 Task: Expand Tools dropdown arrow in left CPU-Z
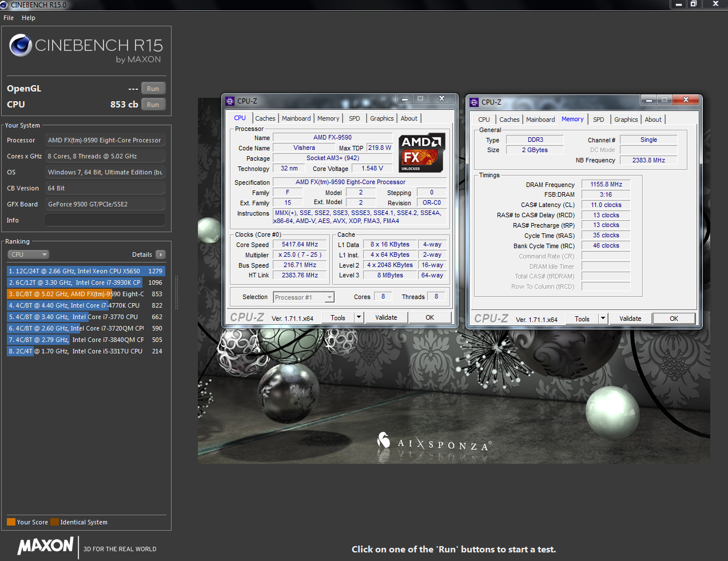click(359, 317)
